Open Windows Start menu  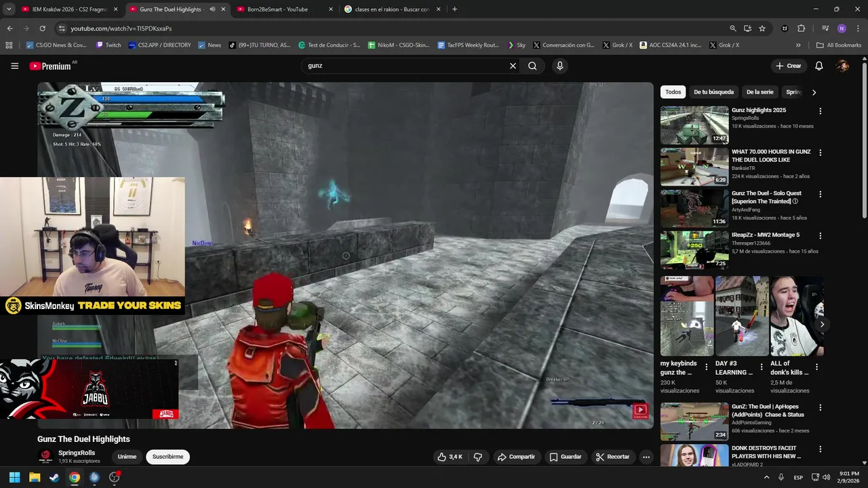(14, 477)
